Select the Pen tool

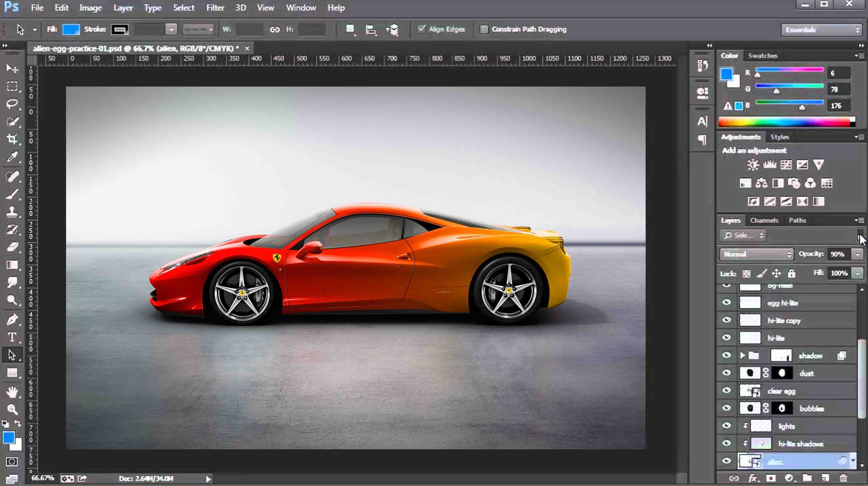(x=11, y=319)
